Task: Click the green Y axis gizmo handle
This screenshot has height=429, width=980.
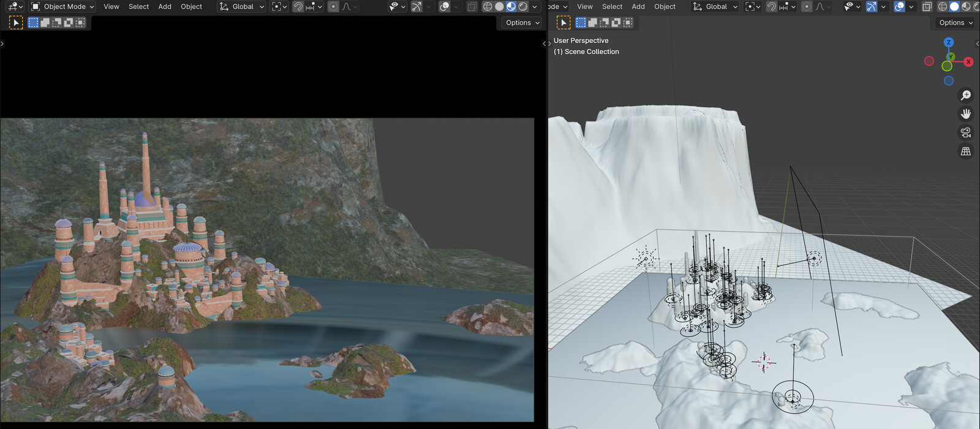Action: coord(951,57)
